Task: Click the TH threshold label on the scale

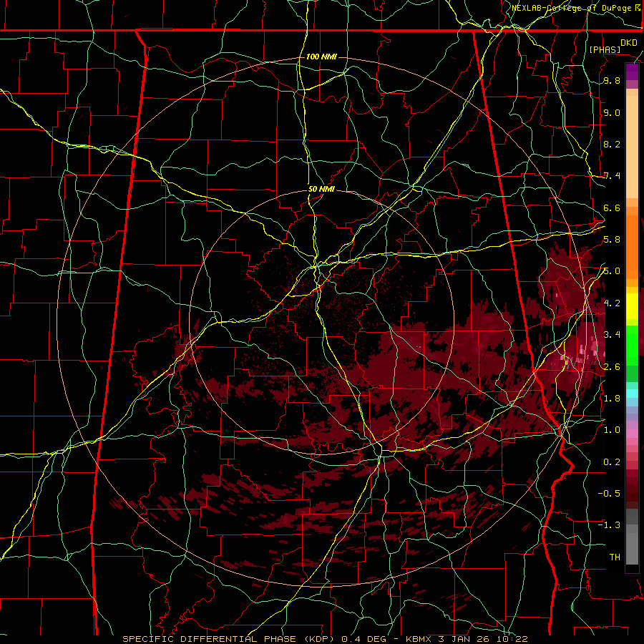Action: coord(615,557)
